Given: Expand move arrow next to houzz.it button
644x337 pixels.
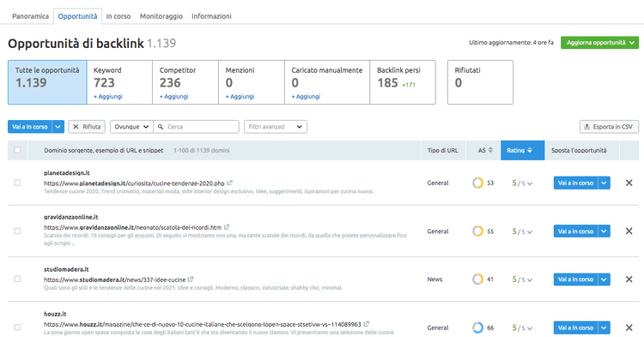Looking at the screenshot, I should click(604, 328).
